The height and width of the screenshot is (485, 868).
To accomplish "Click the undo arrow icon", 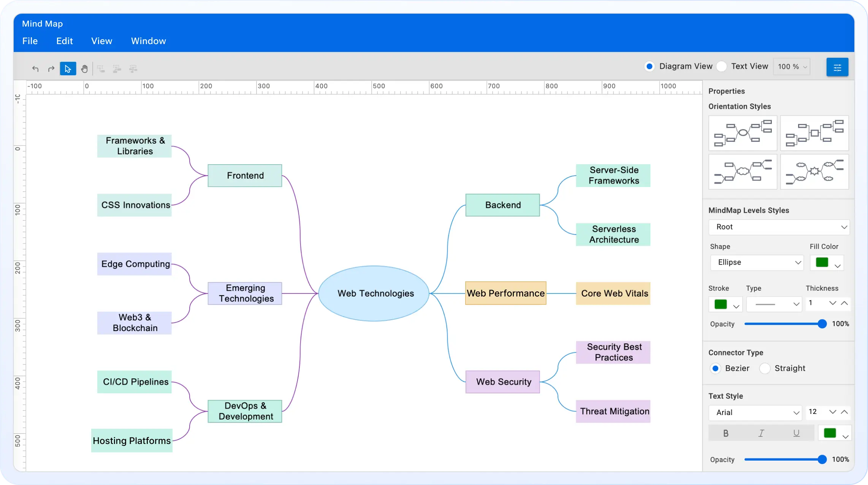I will (x=35, y=69).
